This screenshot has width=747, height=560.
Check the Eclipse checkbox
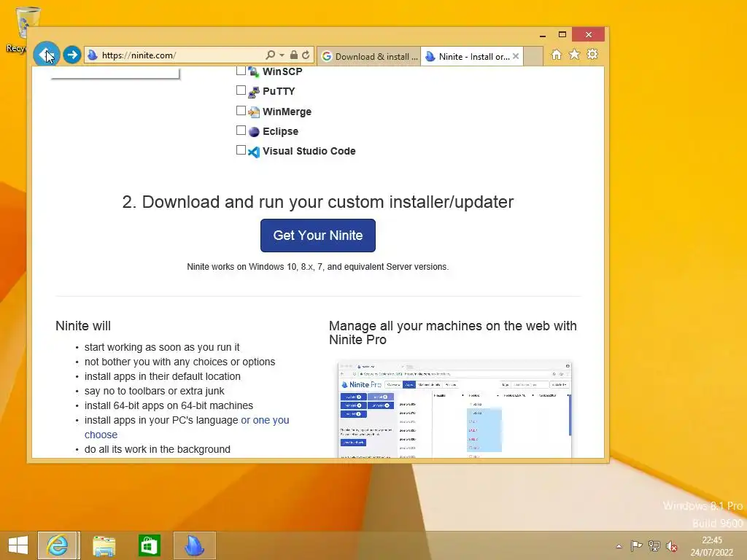click(x=241, y=131)
